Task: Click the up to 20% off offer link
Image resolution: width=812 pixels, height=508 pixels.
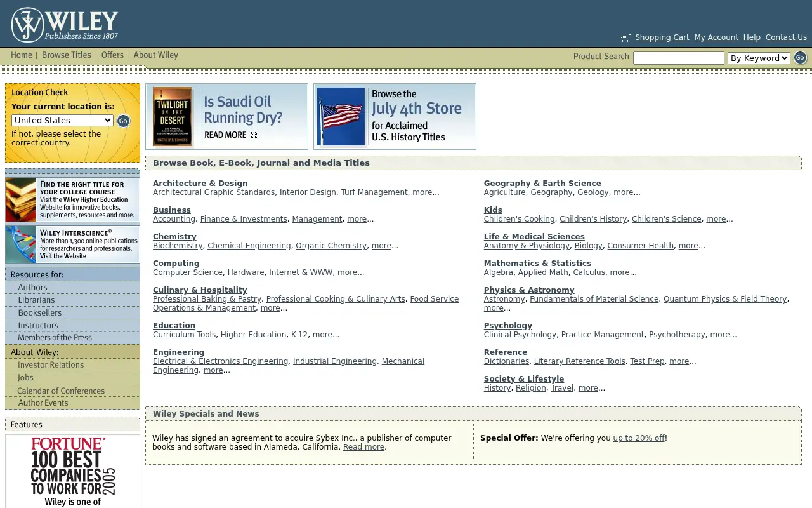Action: (x=639, y=438)
